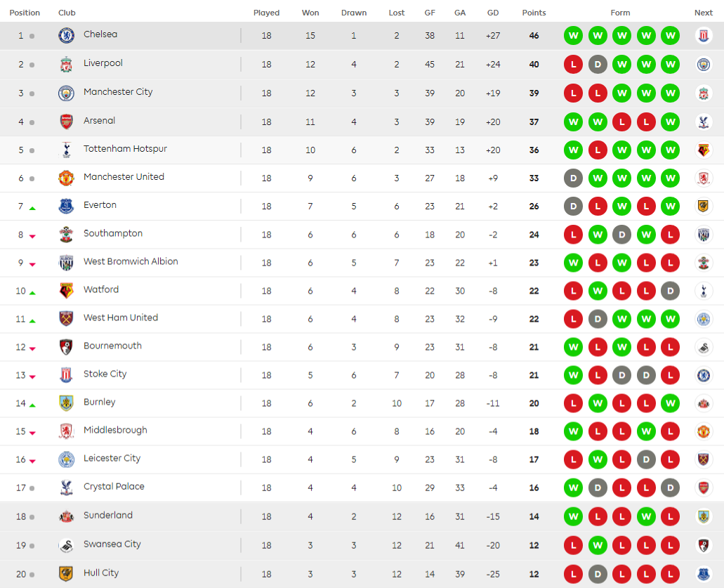Open the Tottenham Hotspur team link

125,149
